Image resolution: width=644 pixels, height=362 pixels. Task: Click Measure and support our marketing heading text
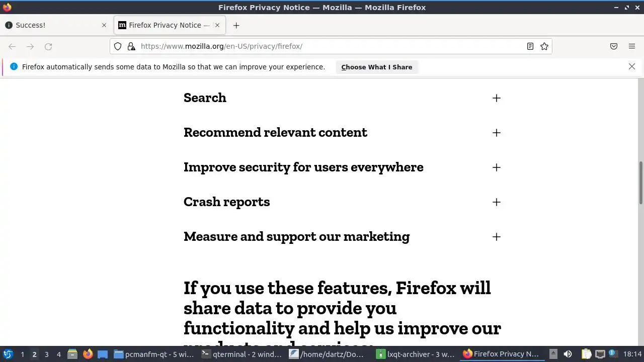(296, 236)
